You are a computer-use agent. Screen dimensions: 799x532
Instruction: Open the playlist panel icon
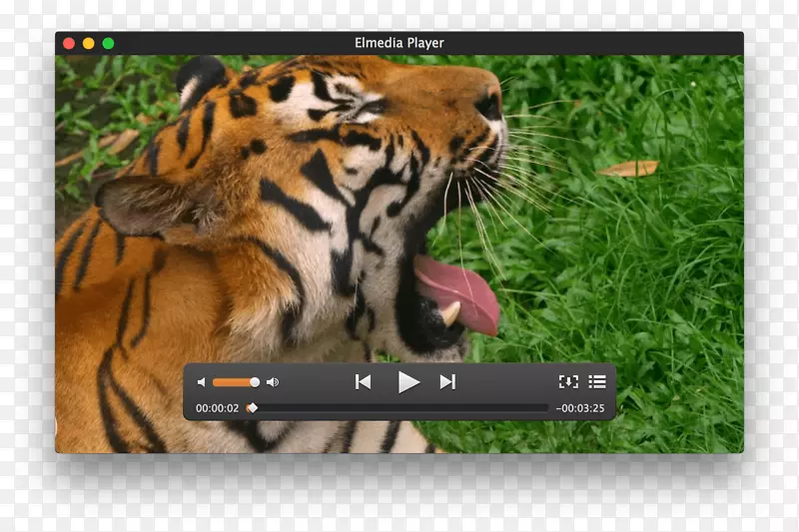click(x=597, y=381)
